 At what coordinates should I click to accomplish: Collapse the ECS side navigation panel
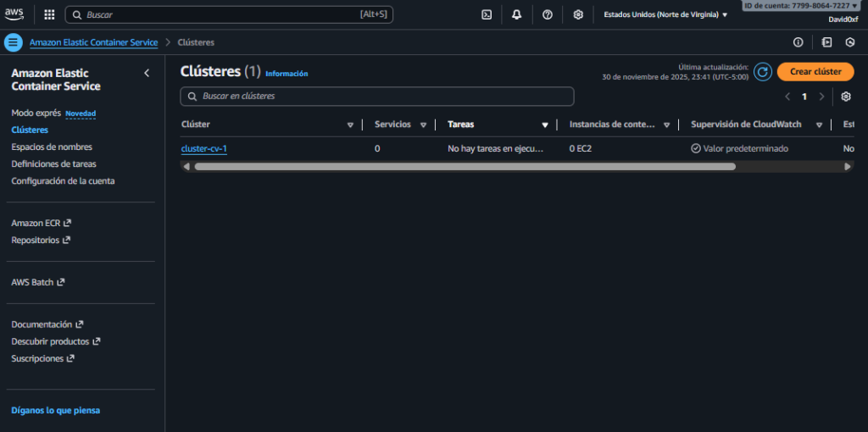147,74
